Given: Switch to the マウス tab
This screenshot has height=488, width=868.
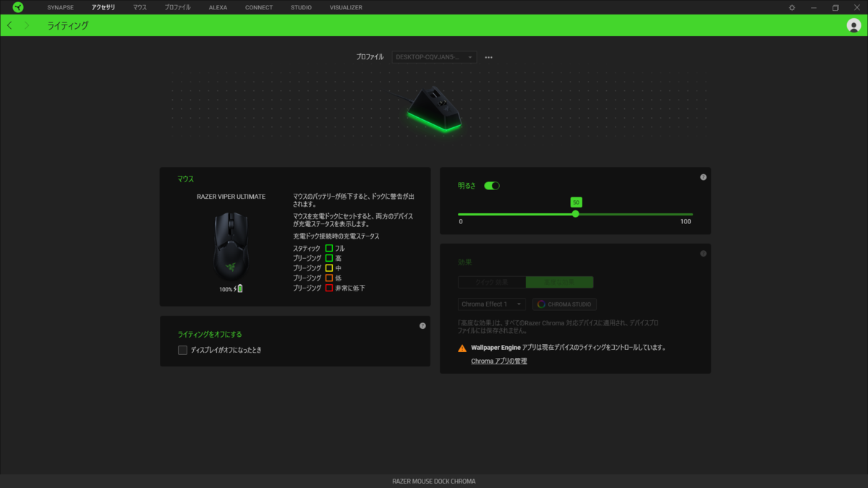Looking at the screenshot, I should (x=140, y=7).
